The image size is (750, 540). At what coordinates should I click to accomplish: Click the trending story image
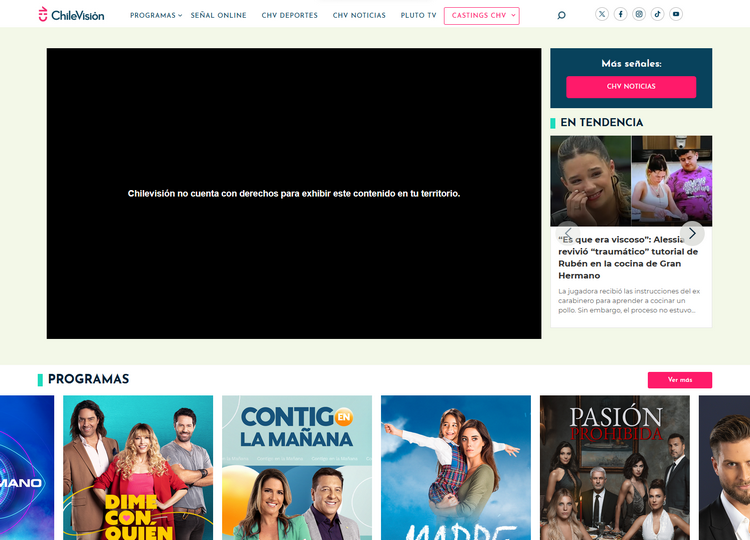(x=631, y=181)
